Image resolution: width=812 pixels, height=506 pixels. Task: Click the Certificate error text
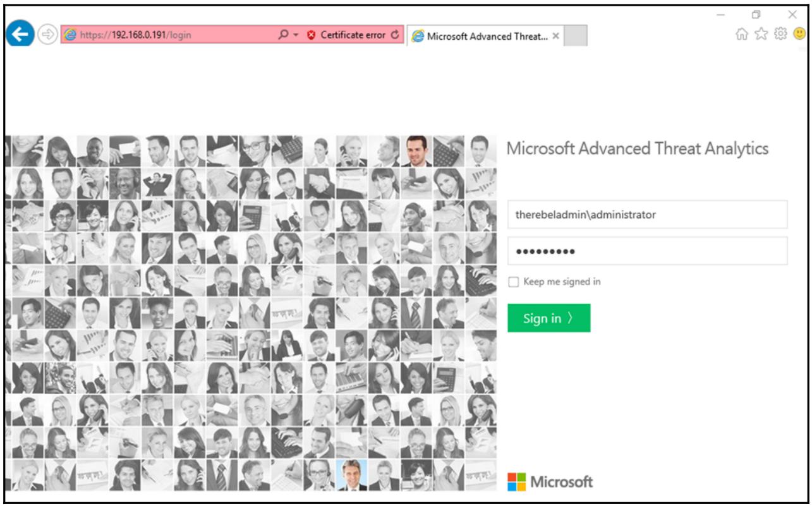[x=353, y=35]
